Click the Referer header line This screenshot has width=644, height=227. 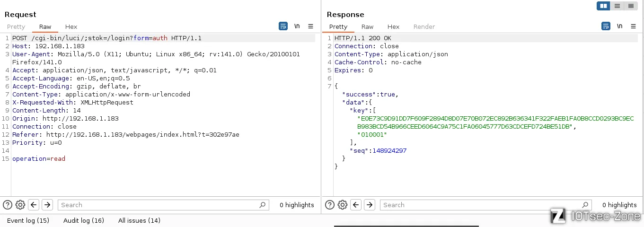coord(126,134)
